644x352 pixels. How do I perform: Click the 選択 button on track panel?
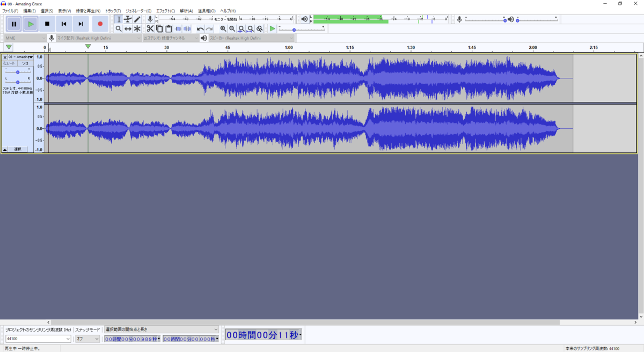(x=18, y=149)
